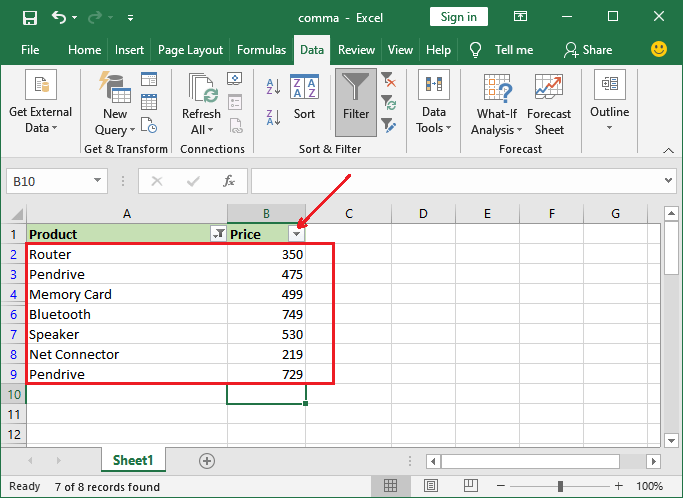Click the zoom slider handle
The image size is (683, 498).
[x=560, y=486]
